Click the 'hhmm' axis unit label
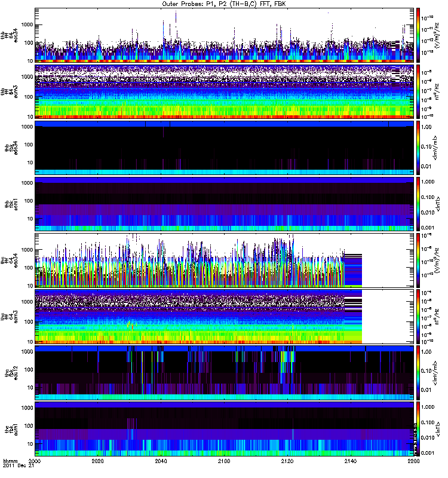The width and height of the screenshot is (448, 478). (x=10, y=462)
